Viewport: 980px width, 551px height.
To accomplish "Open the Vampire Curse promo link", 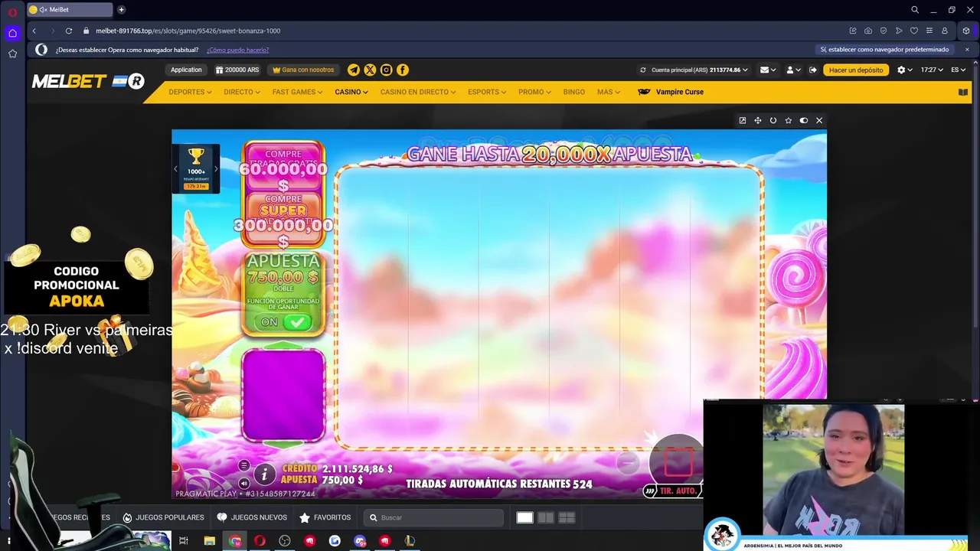I will 671,92.
